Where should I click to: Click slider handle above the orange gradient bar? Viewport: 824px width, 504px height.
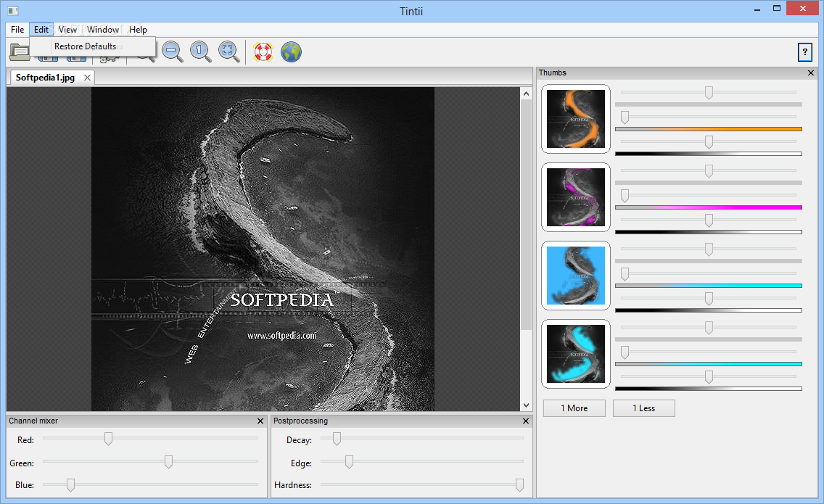tap(625, 117)
